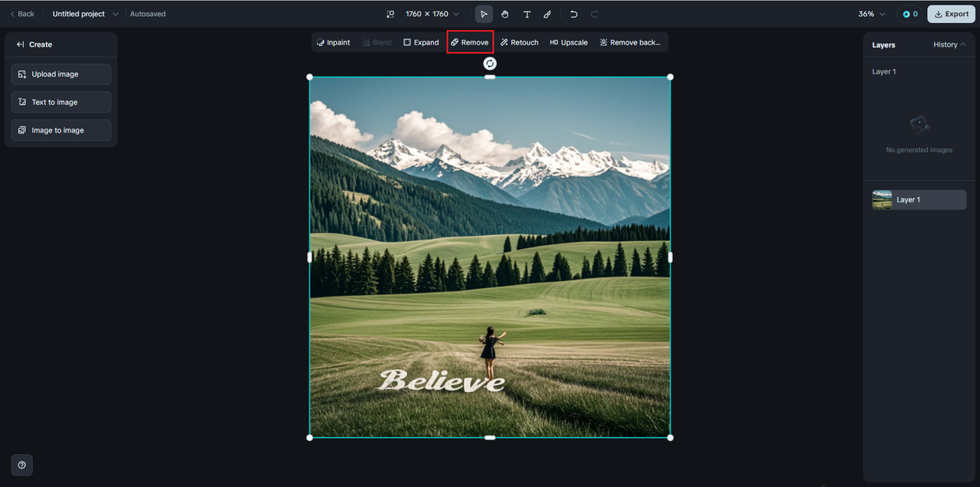Open the Inpaint tool

(333, 42)
